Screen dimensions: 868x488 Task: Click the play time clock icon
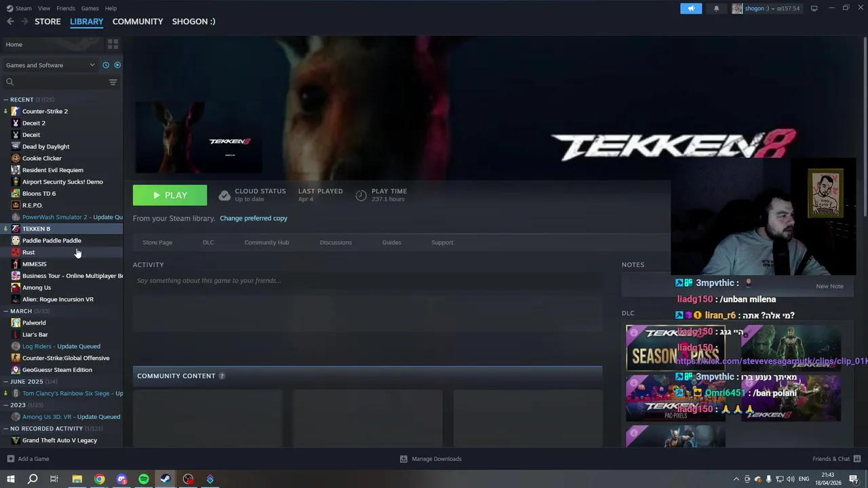click(361, 195)
